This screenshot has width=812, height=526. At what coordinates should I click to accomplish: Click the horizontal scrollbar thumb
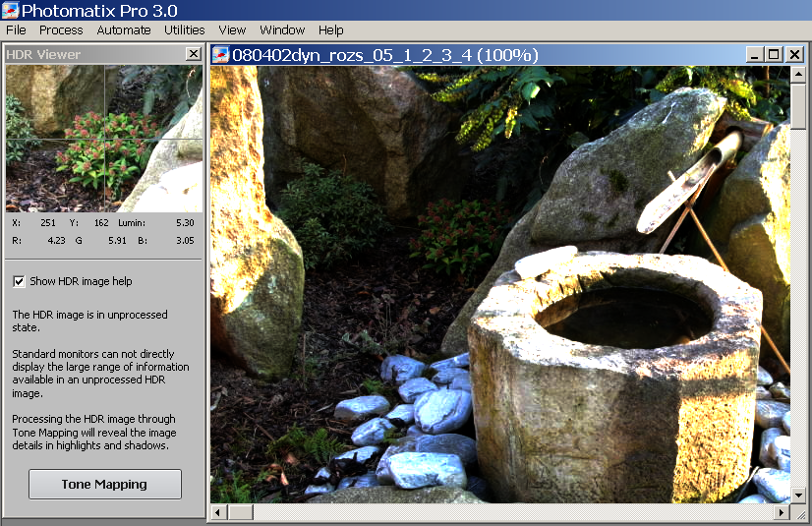241,512
